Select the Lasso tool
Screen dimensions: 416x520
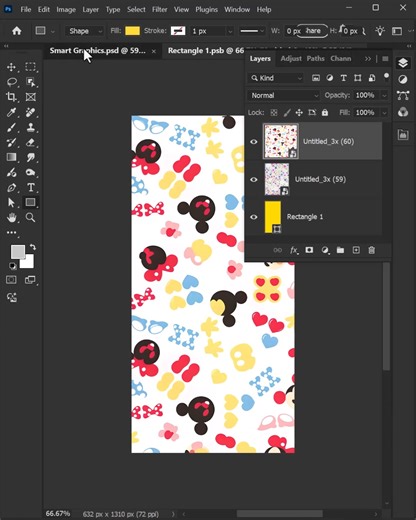(12, 82)
